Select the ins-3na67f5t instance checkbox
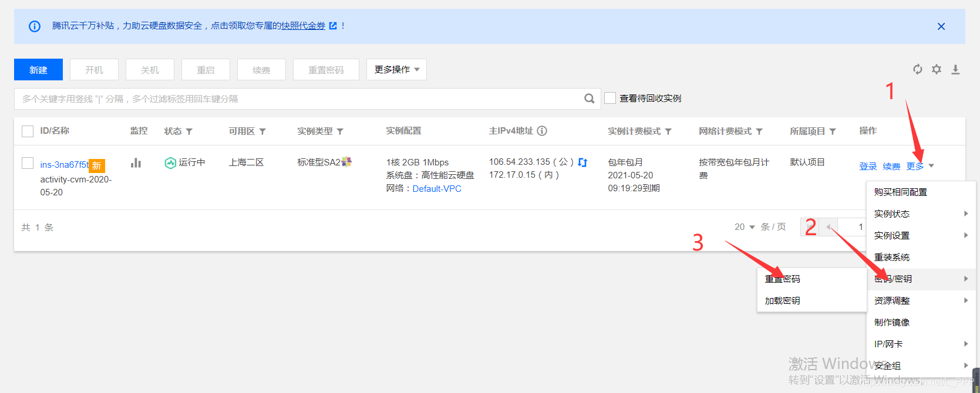Image resolution: width=980 pixels, height=393 pixels. coord(28,163)
